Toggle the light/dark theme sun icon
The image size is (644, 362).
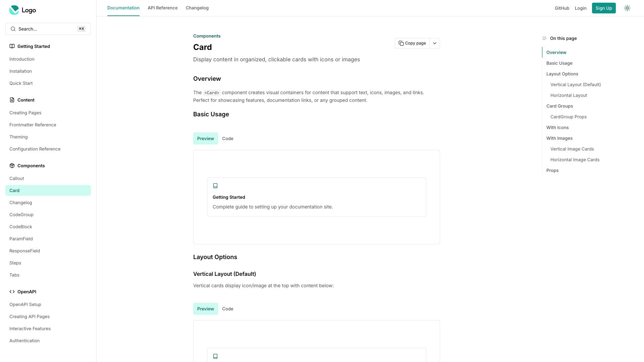click(627, 8)
